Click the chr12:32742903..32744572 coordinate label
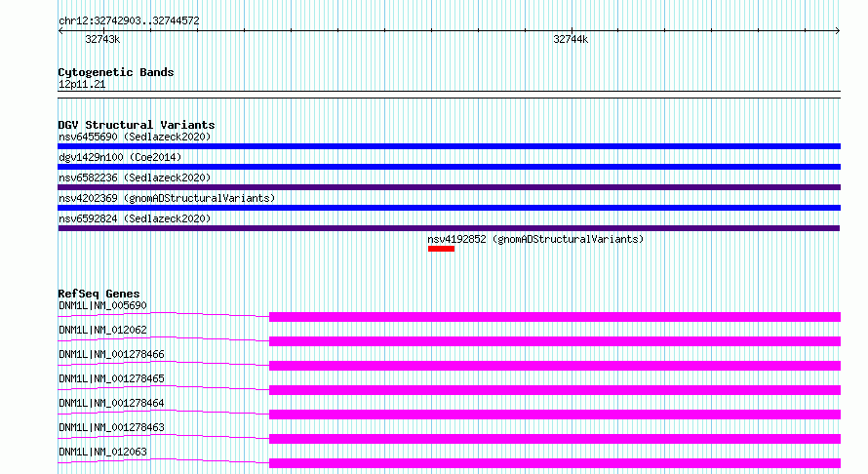The width and height of the screenshot is (868, 474). pyautogui.click(x=129, y=20)
